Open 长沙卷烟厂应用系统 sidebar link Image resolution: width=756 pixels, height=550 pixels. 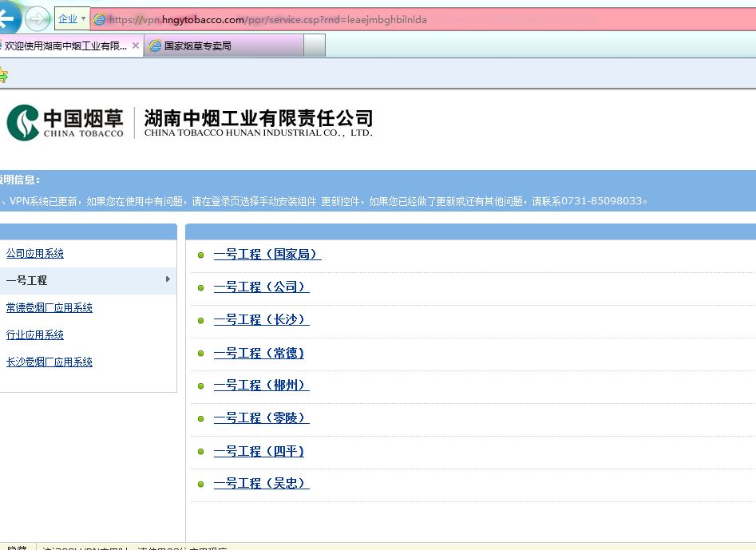coord(49,362)
